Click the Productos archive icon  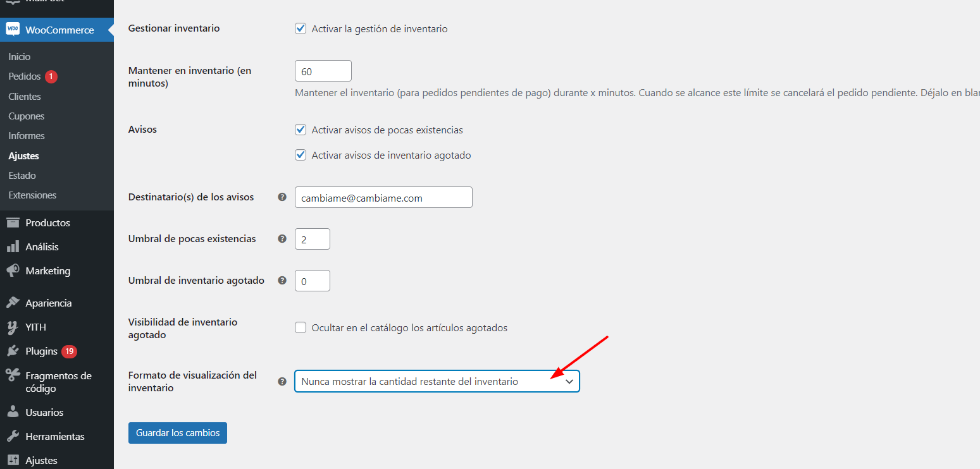pos(13,222)
